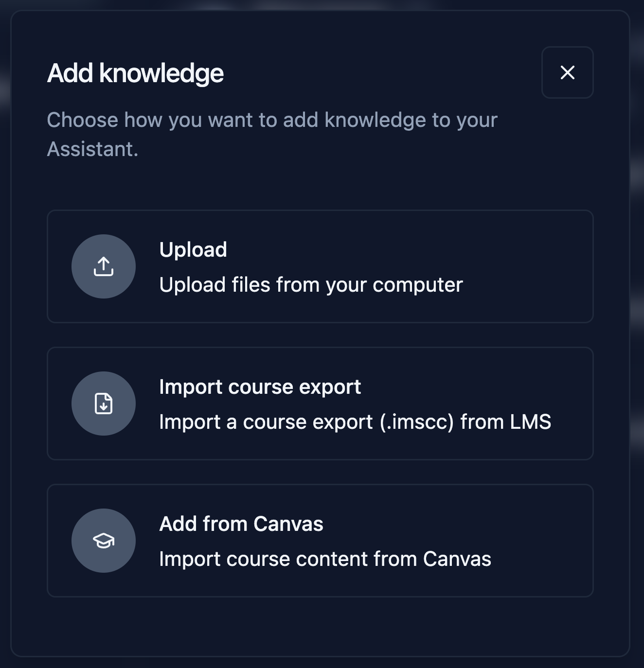Click 'Upload files from your computer' description

click(311, 285)
